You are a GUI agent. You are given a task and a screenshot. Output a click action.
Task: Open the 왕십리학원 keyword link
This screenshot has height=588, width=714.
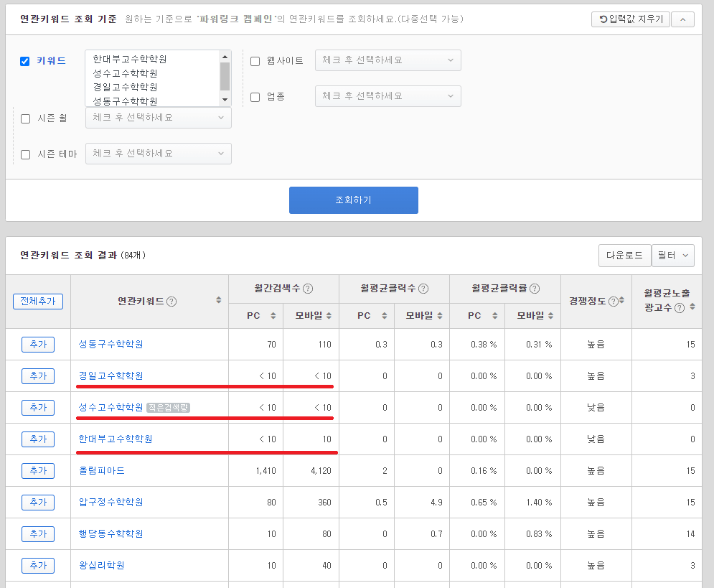102,565
